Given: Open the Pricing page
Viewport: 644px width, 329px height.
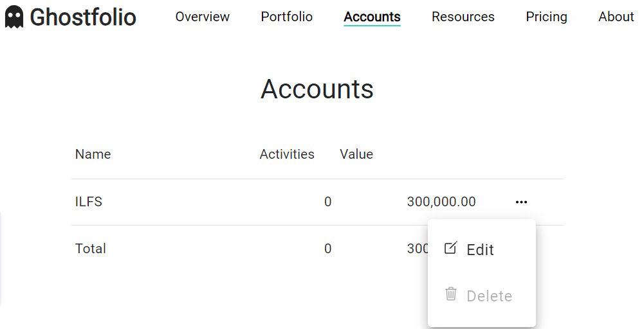Looking at the screenshot, I should click(546, 17).
